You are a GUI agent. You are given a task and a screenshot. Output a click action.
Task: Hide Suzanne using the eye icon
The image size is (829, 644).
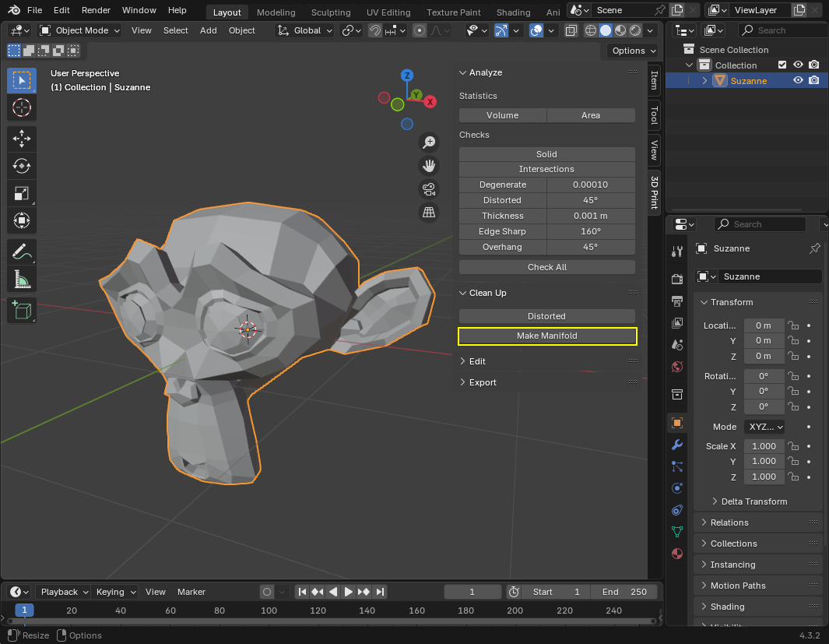point(798,80)
